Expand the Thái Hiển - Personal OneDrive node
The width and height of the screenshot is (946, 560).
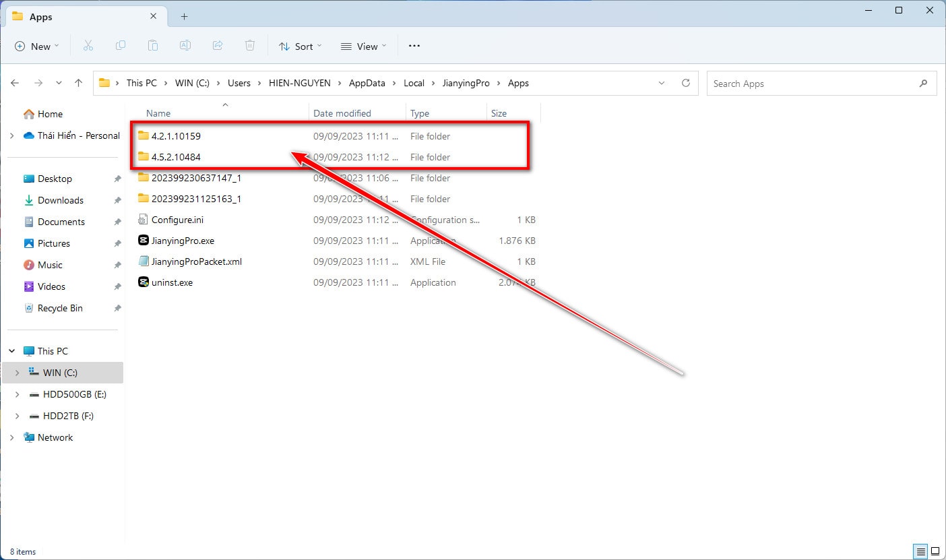tap(11, 135)
